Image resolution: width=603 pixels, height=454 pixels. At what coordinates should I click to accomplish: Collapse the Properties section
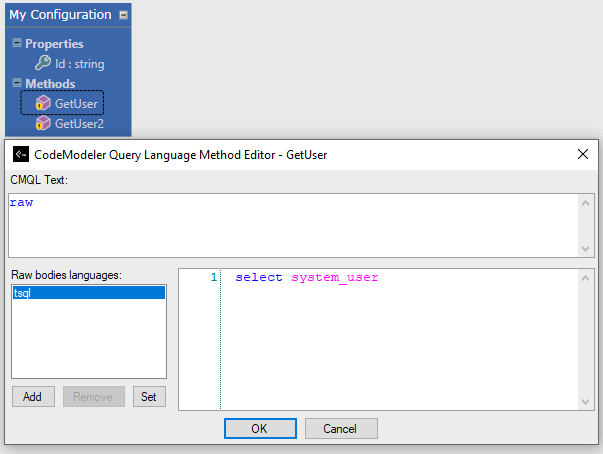(x=16, y=44)
